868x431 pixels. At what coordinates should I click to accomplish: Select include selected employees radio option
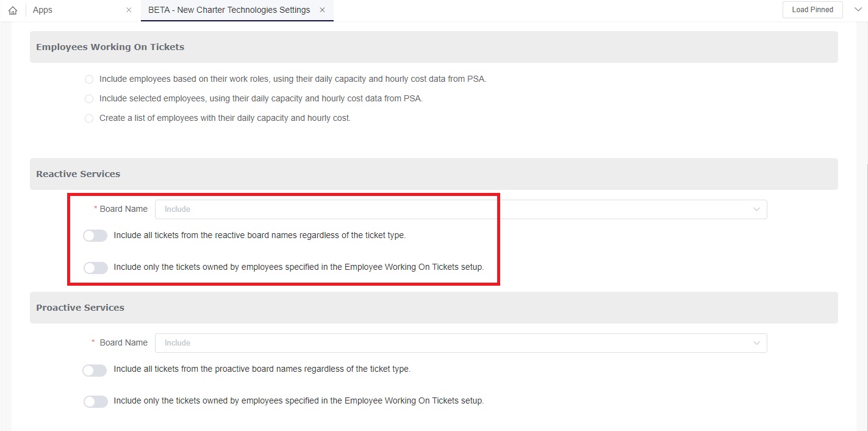tap(89, 99)
